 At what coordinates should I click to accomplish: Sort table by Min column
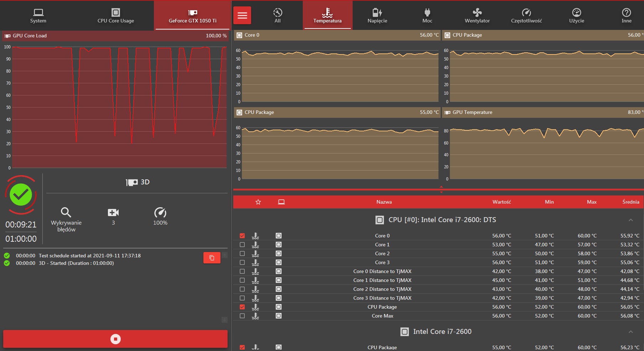(x=549, y=202)
